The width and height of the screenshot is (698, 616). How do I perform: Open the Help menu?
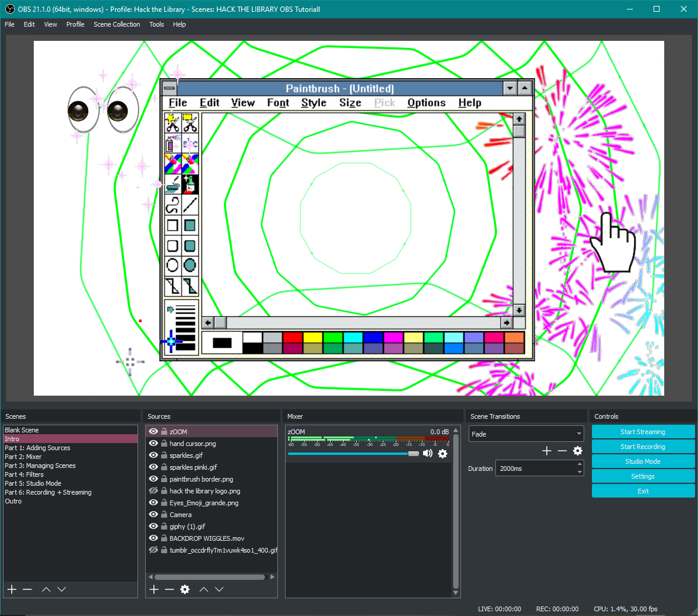click(x=180, y=24)
